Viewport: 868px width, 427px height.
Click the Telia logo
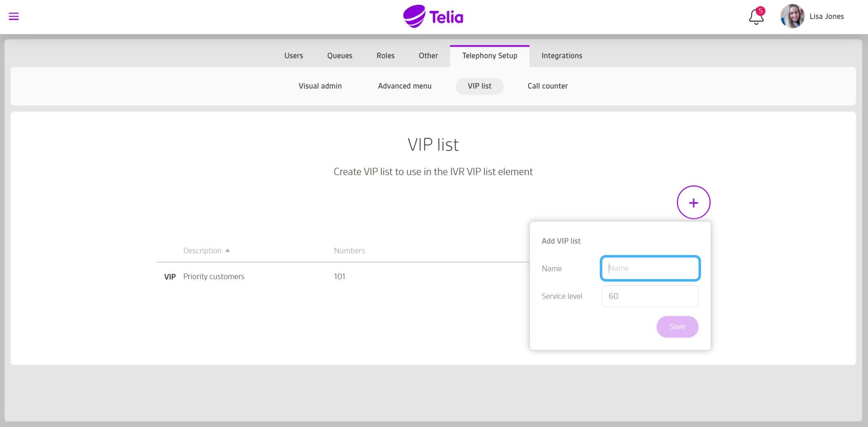[x=433, y=17]
